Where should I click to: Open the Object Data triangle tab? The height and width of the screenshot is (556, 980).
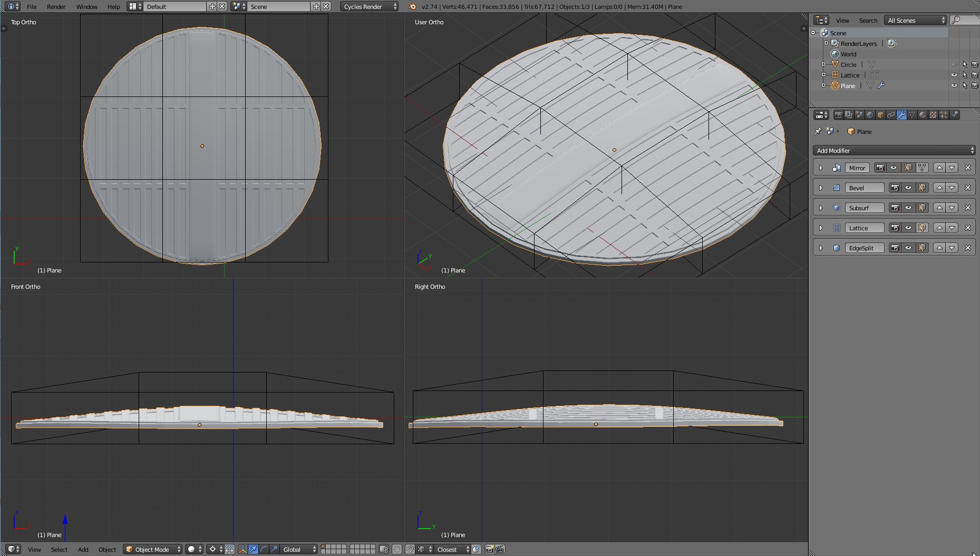912,115
